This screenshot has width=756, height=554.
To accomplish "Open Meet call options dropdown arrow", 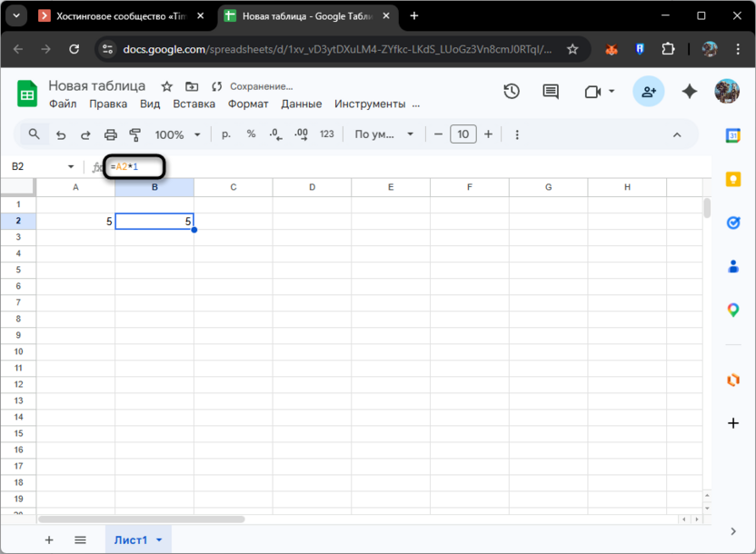I will point(612,91).
